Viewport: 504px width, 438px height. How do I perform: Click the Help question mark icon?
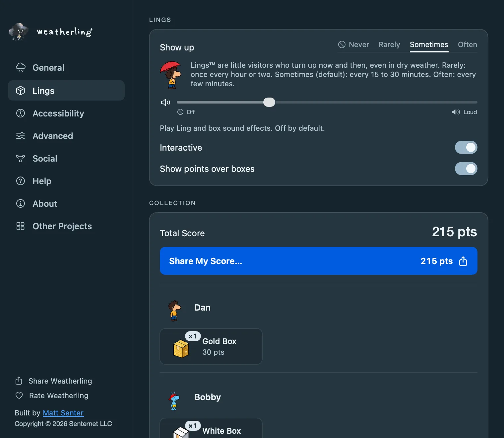[21, 181]
